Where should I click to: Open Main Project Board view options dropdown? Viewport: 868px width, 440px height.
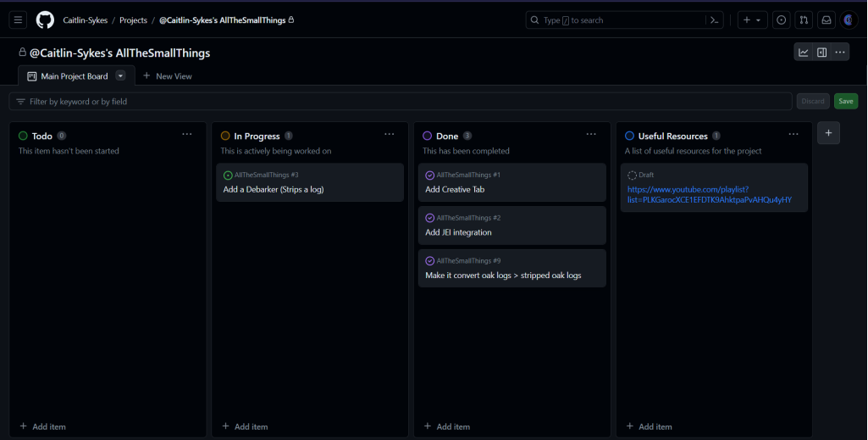(120, 75)
